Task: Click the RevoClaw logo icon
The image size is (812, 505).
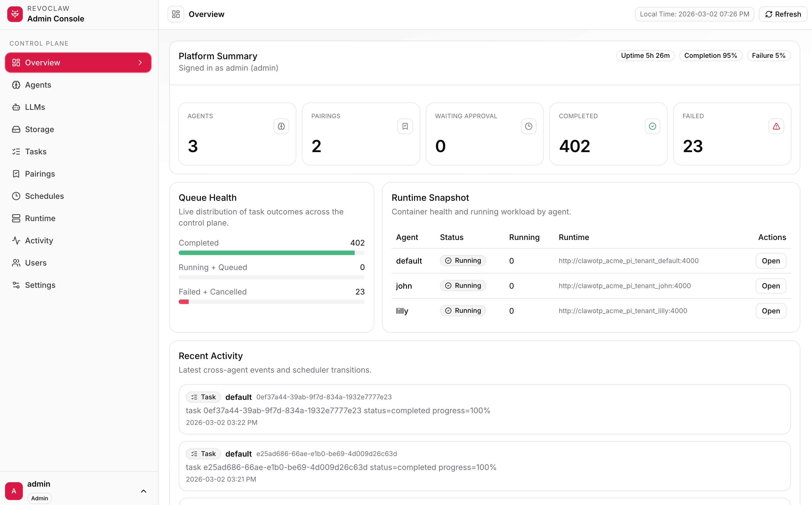Action: (15, 14)
